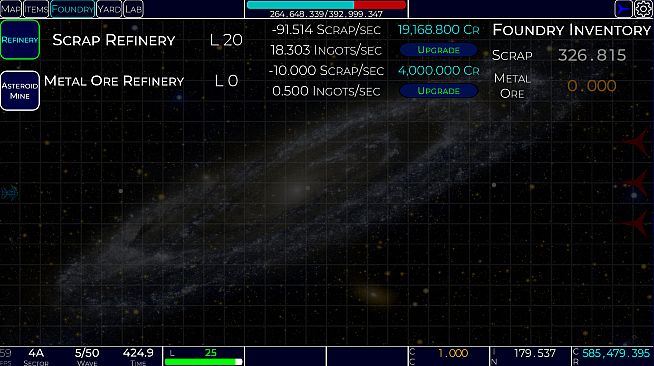Click the player ship at left edge

point(9,193)
